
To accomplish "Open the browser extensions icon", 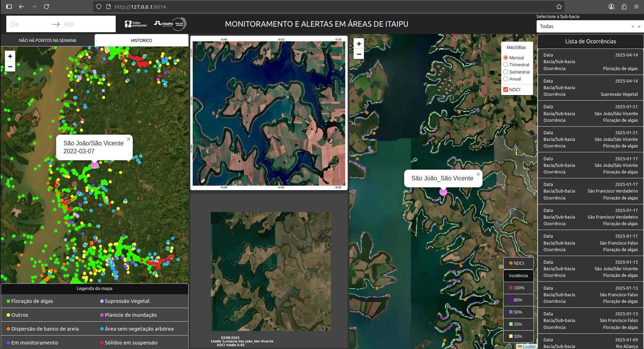I will coord(624,7).
